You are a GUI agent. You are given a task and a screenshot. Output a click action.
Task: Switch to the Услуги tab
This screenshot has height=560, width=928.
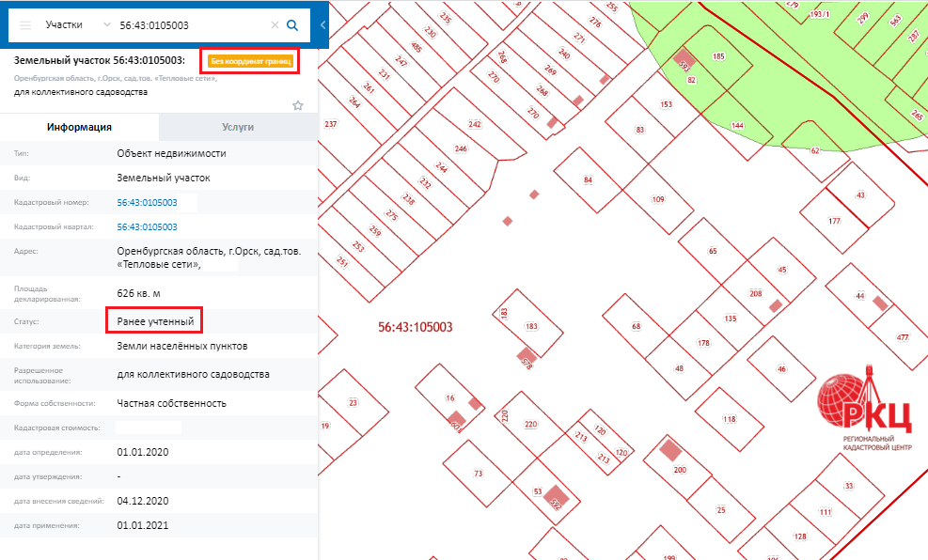coord(238,127)
